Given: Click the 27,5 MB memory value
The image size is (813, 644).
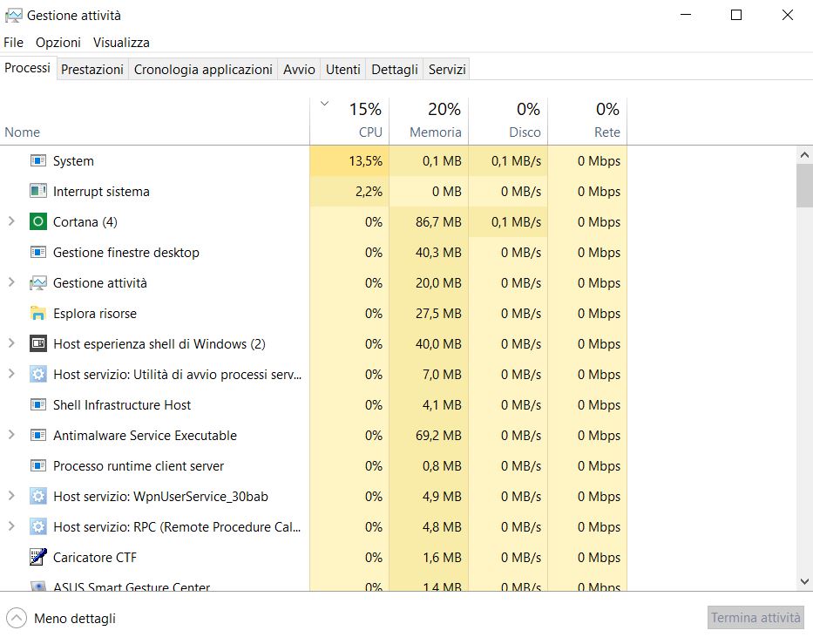Looking at the screenshot, I should click(438, 314).
